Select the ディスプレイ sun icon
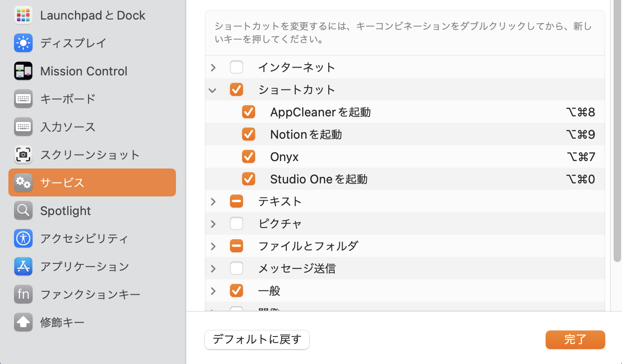Screen dimensions: 622x364 (23, 43)
